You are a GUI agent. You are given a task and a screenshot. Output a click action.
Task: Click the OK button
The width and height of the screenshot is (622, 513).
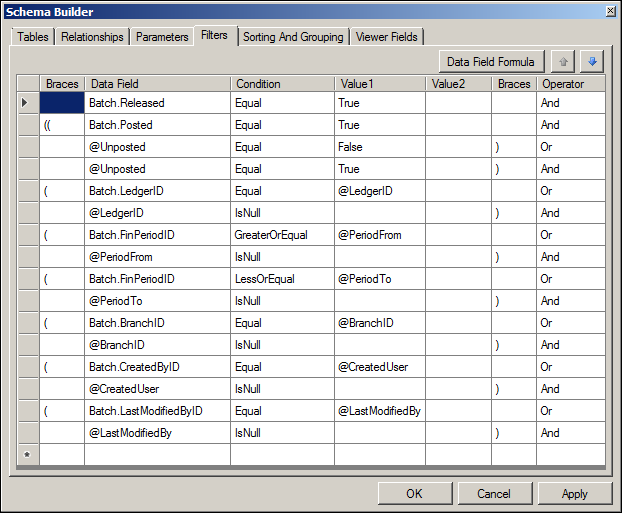(414, 493)
